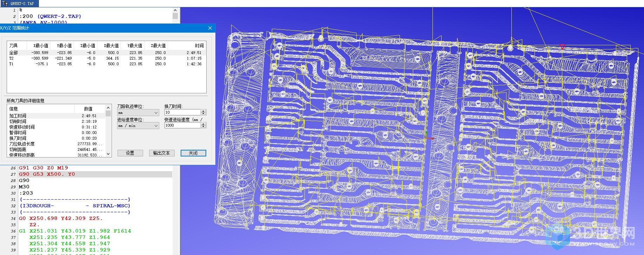The image size is (644, 255).
Task: Open the 刀路轨迹单位 mm dropdown
Action: pos(138,113)
